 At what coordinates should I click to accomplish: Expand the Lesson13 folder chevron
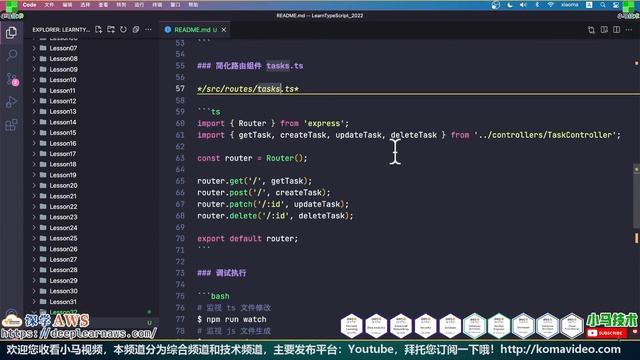(x=34, y=111)
